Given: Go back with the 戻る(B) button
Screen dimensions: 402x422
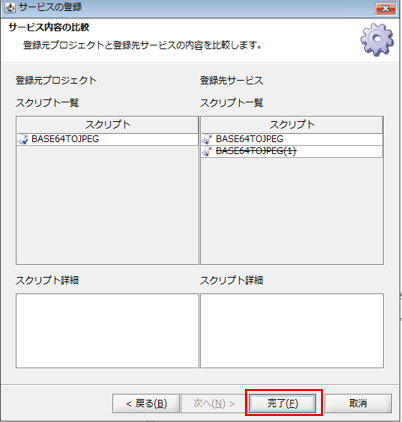Looking at the screenshot, I should click(x=146, y=404).
